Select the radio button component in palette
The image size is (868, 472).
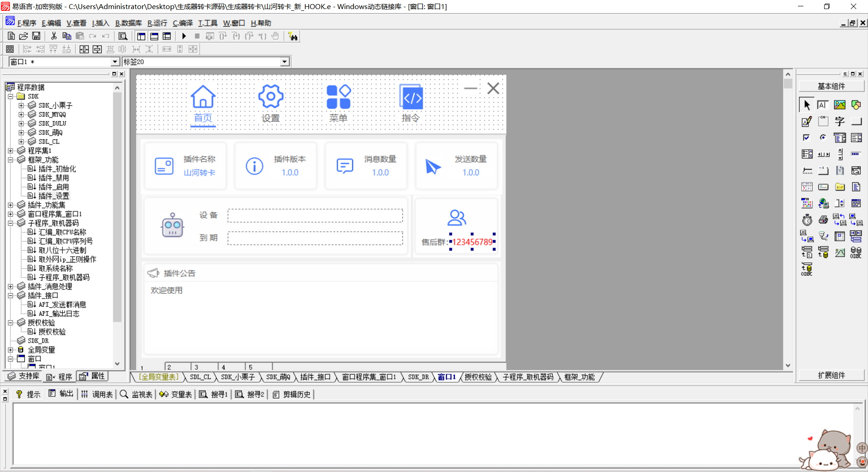point(823,138)
